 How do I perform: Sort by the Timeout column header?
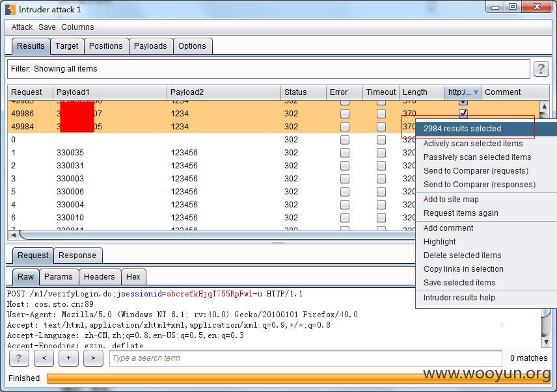click(x=381, y=92)
